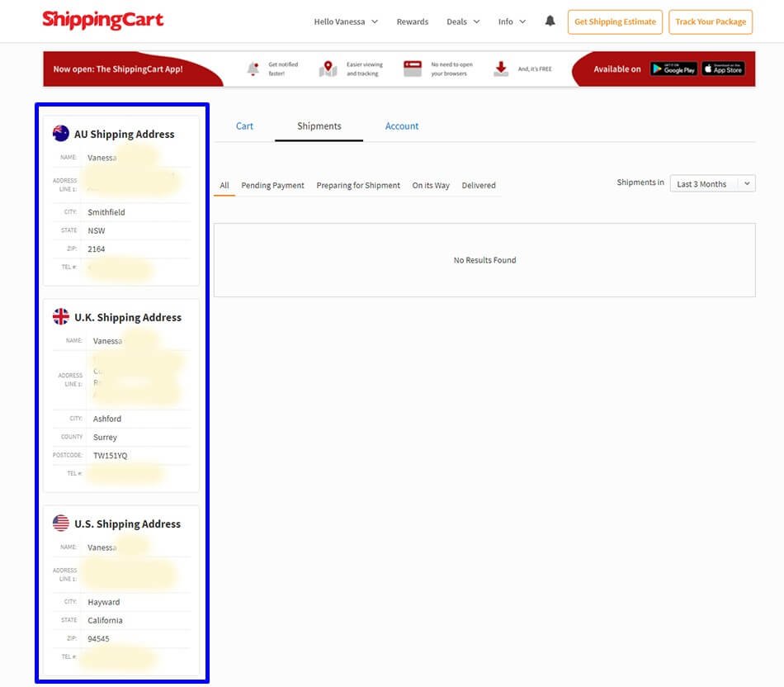Click the U.S. Shipping Address heading
The width and height of the screenshot is (784, 687).
point(127,524)
